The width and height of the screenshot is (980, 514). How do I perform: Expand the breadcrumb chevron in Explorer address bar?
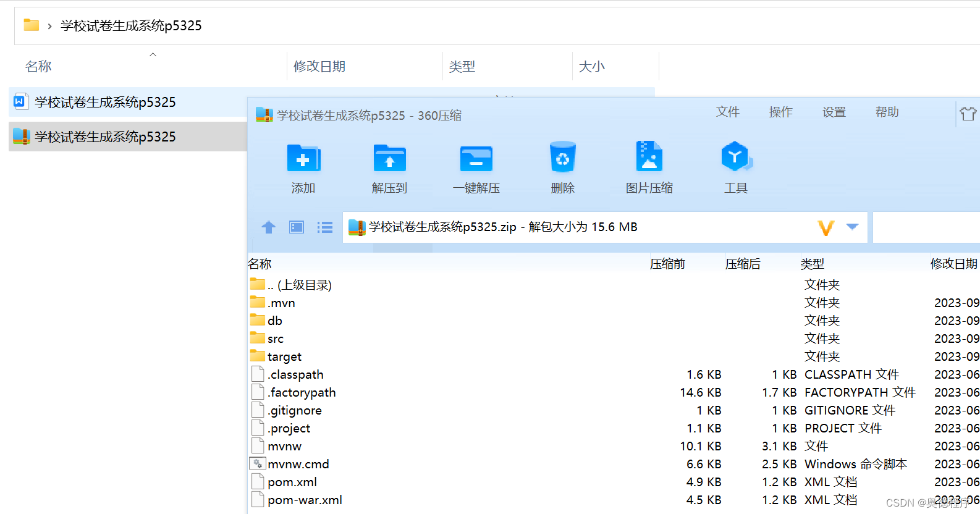tap(49, 26)
